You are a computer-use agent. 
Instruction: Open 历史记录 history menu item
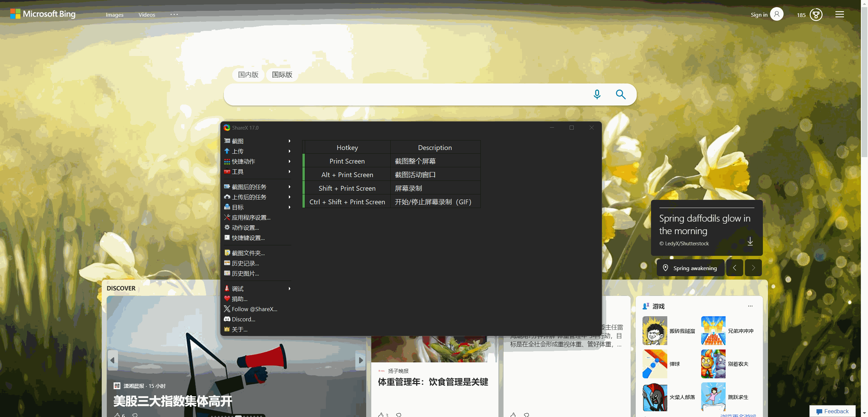coord(245,263)
